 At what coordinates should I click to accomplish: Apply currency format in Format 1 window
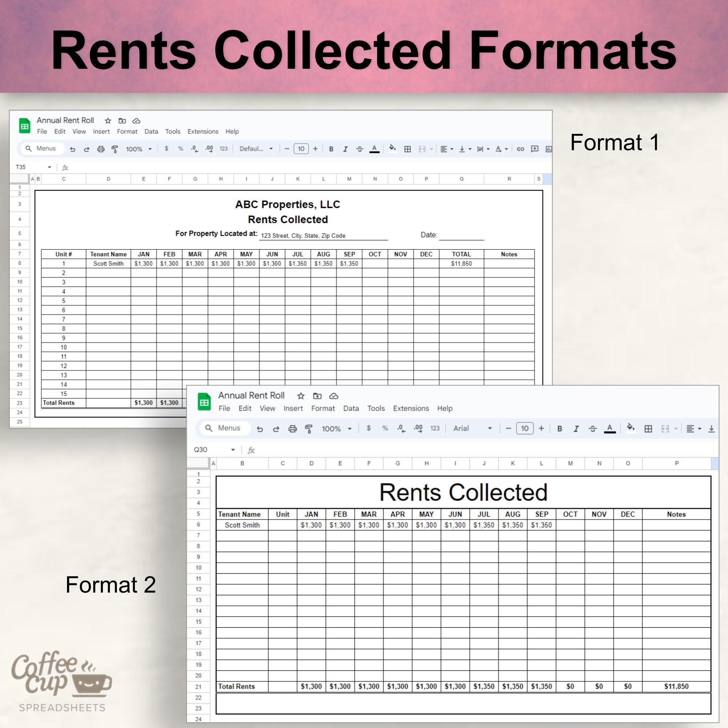167,149
